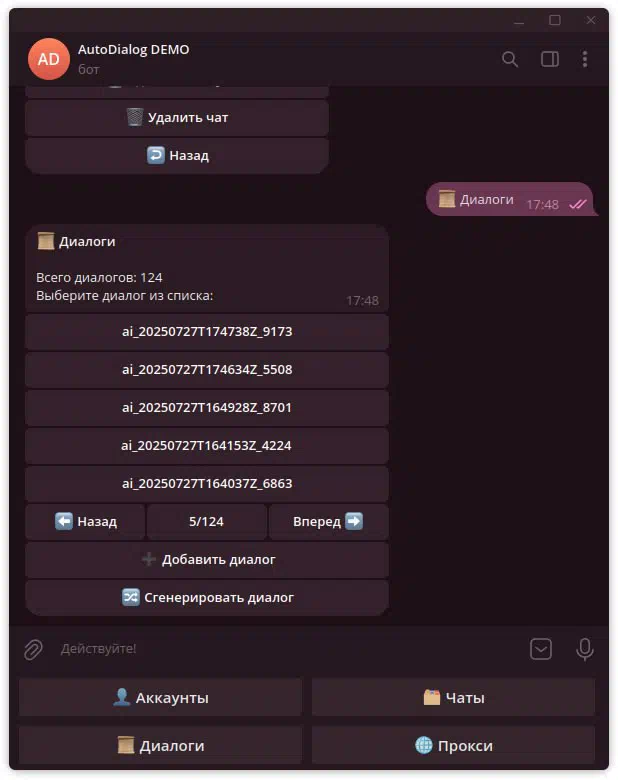Image resolution: width=618 pixels, height=780 pixels.
Task: Click the 5/124 page indicator button
Action: coord(206,522)
